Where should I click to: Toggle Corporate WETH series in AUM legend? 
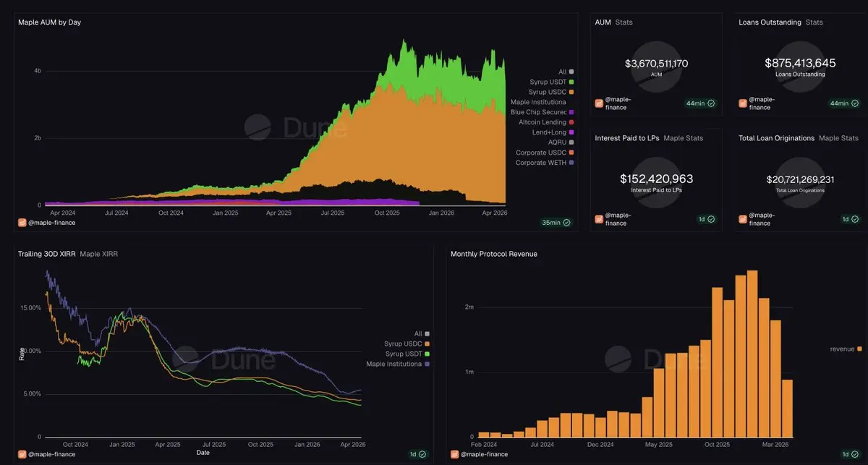pyautogui.click(x=545, y=163)
